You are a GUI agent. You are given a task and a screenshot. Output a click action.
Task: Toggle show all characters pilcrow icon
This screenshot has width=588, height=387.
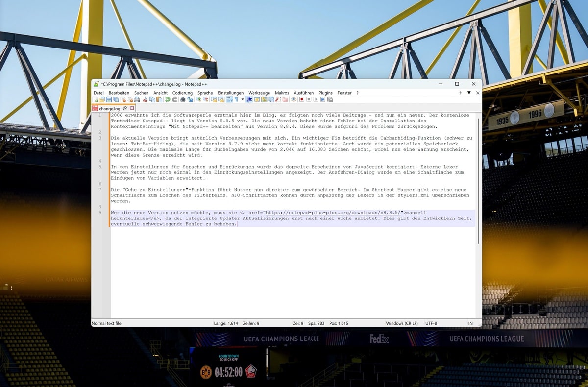click(x=236, y=99)
